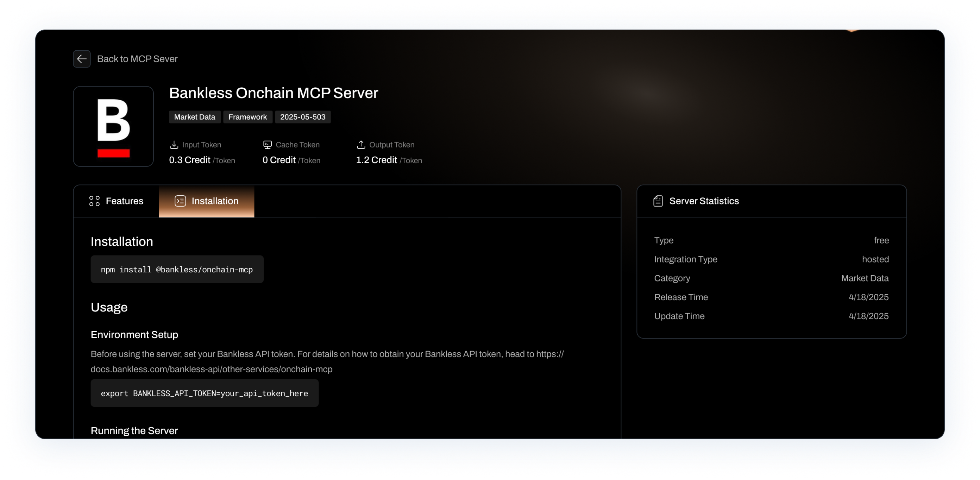Click the Usage section heading
The width and height of the screenshot is (980, 480).
[109, 308]
